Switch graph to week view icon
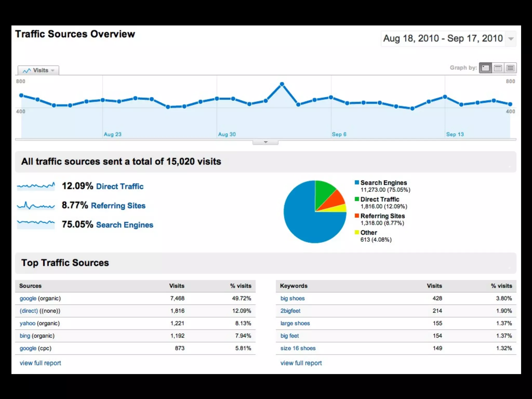The height and width of the screenshot is (399, 532). (x=498, y=68)
